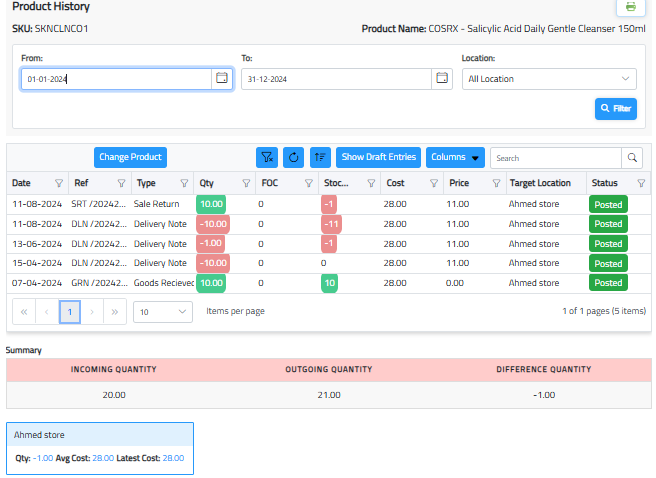
Task: Click Show Draft Entries button
Action: 378,157
